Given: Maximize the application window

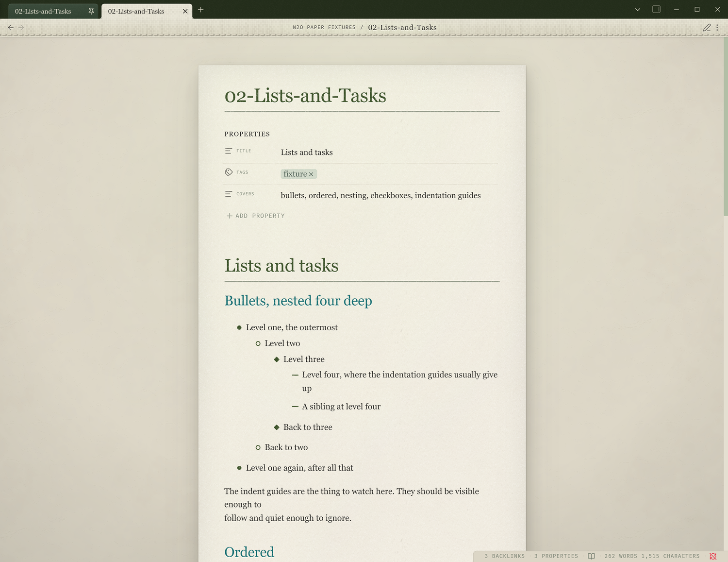Looking at the screenshot, I should (697, 9).
